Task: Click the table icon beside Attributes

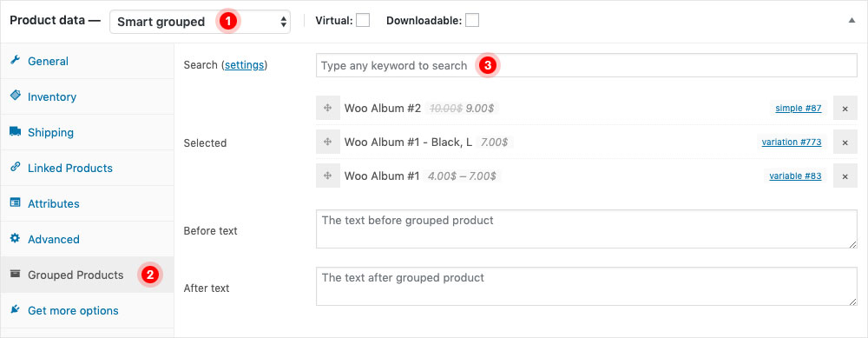Action: (x=15, y=202)
